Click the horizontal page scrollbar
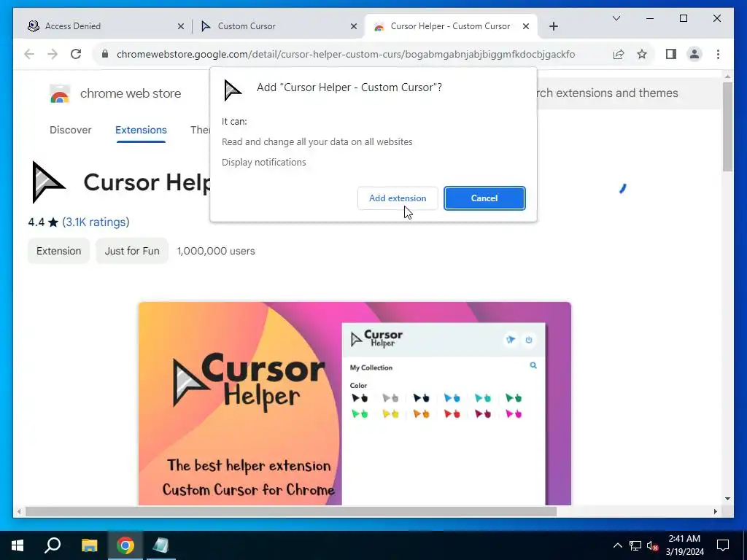Image resolution: width=747 pixels, height=560 pixels. pyautogui.click(x=290, y=511)
